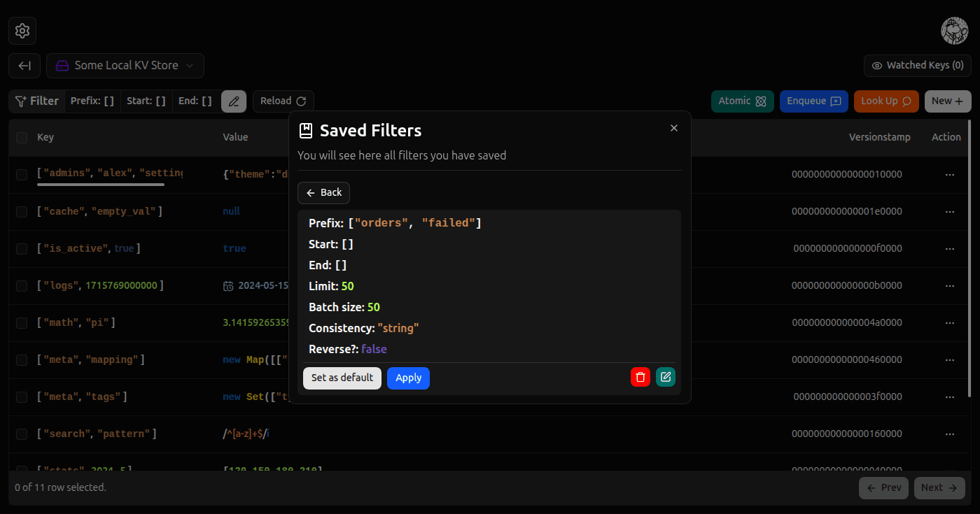Open action menu for is_active row
The image size is (980, 514).
(x=950, y=249)
